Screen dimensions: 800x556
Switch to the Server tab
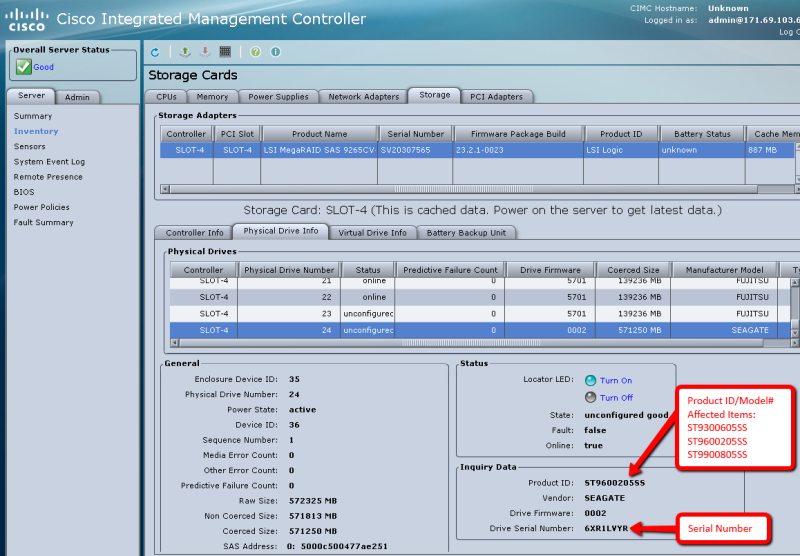pyautogui.click(x=31, y=95)
